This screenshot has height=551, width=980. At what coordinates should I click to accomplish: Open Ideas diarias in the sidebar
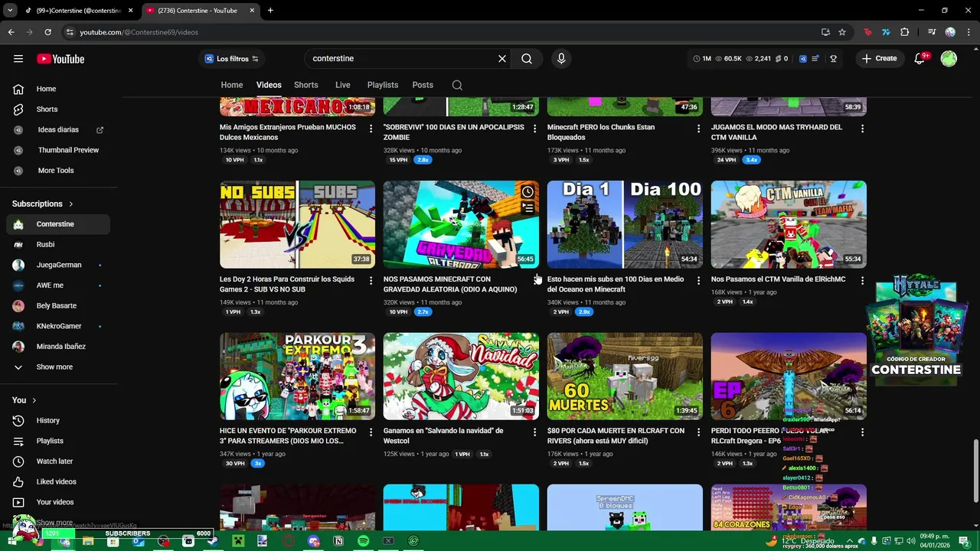[58, 130]
